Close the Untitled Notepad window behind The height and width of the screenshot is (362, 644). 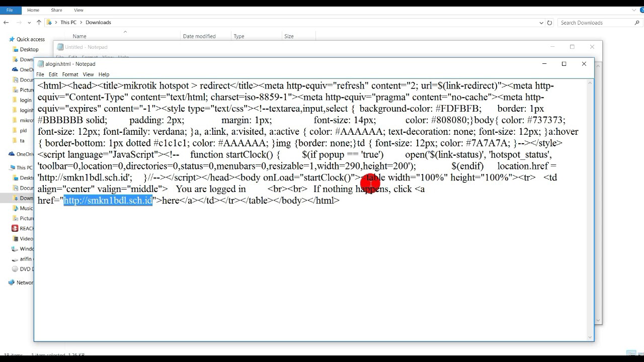tap(592, 47)
